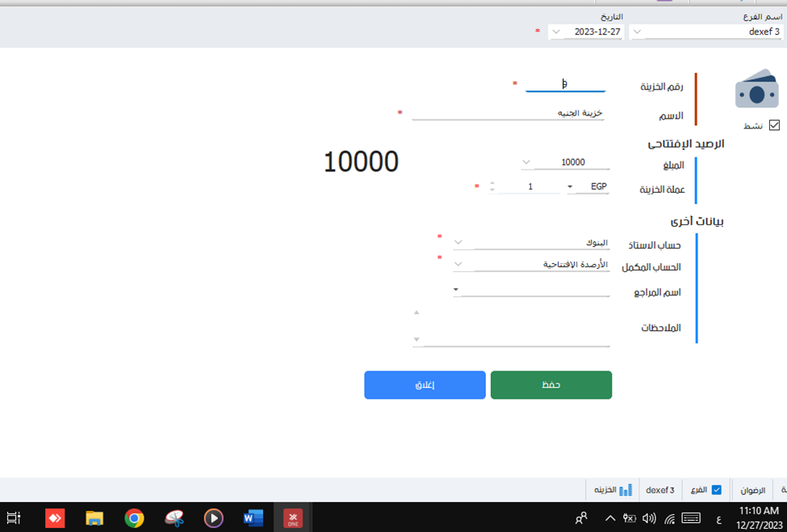Screen dimensions: 787x532
Task: Click the green حفظ save button
Action: coord(550,385)
